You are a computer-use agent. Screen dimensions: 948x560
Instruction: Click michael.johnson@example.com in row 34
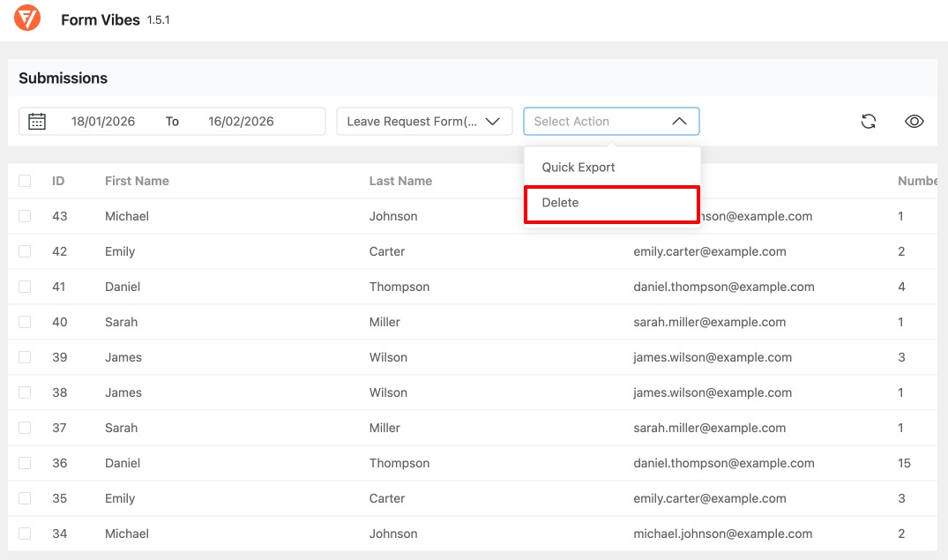pyautogui.click(x=722, y=534)
